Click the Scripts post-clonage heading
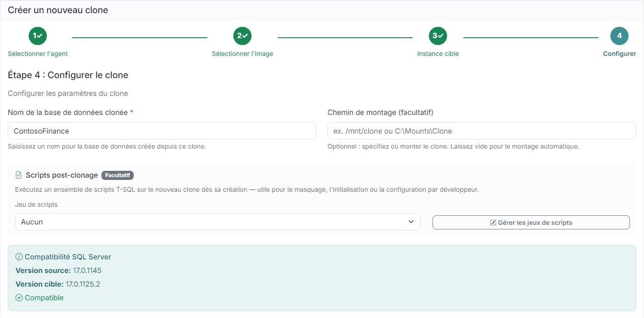The image size is (644, 318). pyautogui.click(x=62, y=175)
